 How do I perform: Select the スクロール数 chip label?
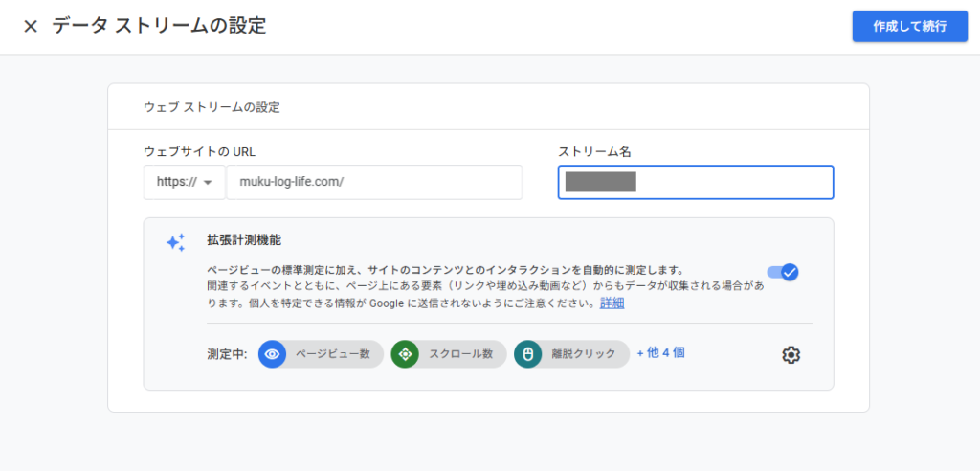460,354
